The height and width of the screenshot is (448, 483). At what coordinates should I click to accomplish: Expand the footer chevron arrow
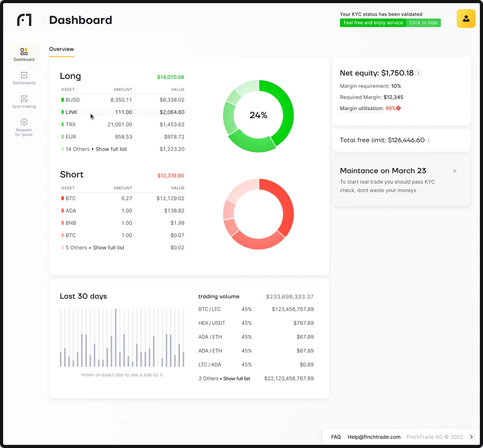(x=471, y=437)
